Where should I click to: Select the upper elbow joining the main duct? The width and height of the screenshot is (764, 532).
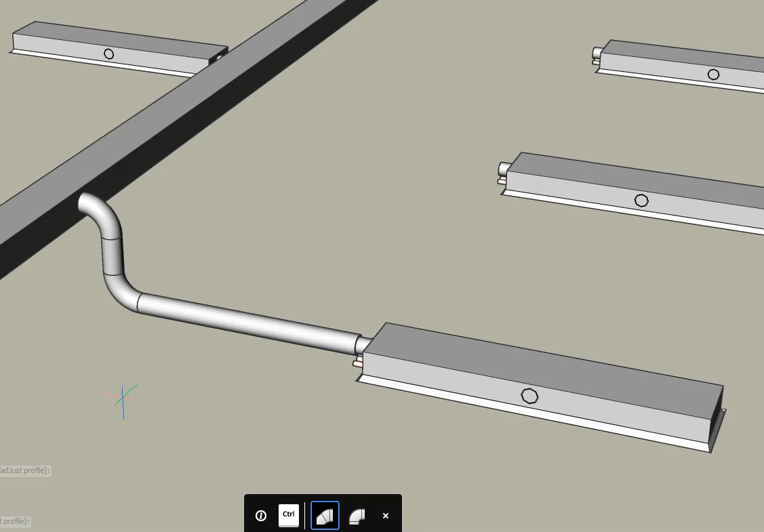click(100, 213)
